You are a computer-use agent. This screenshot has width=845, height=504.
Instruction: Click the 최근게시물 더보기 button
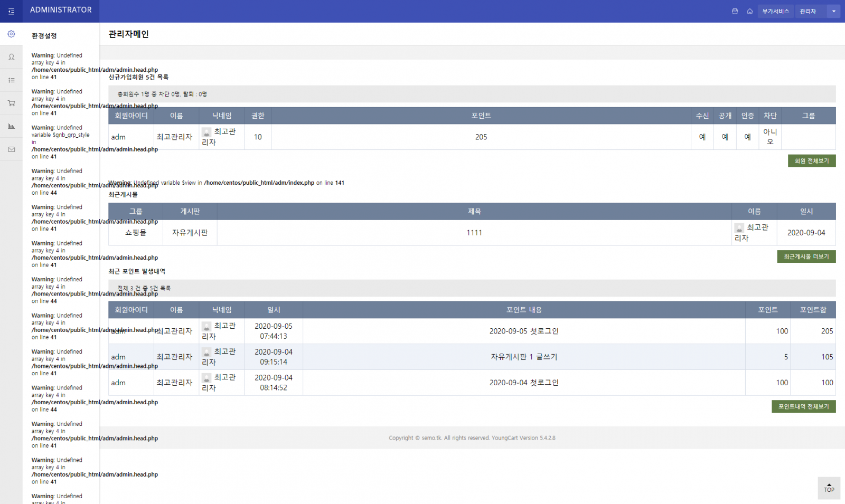(x=806, y=256)
